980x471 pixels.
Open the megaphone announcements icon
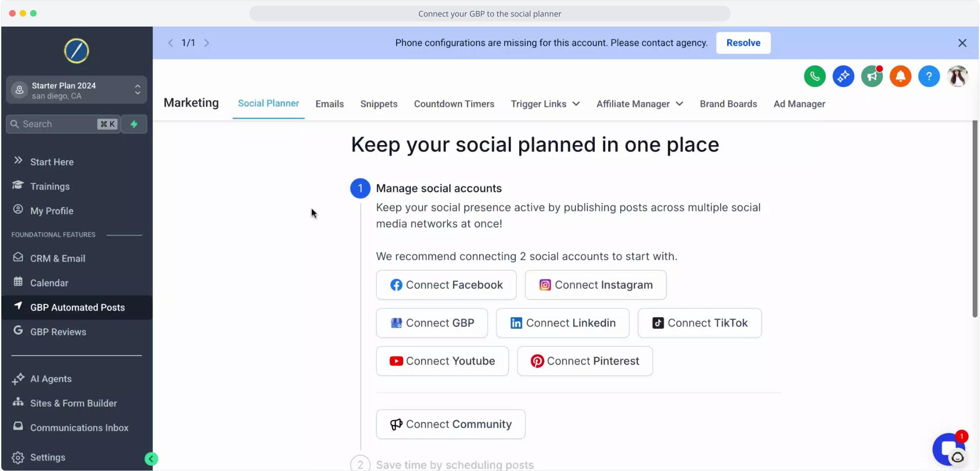click(x=872, y=76)
